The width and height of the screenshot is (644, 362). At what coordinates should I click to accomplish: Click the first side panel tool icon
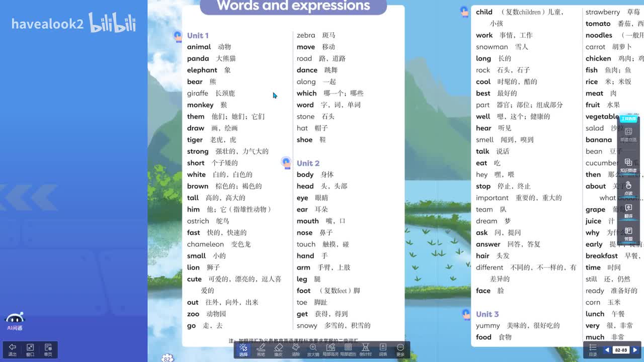628,135
